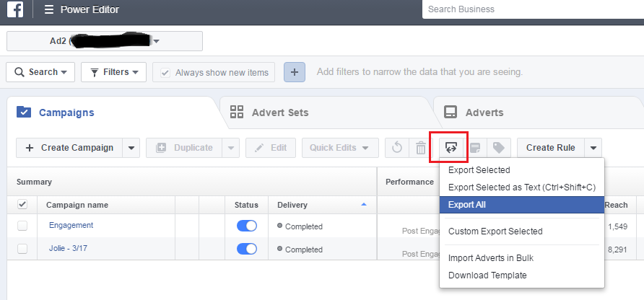Expand the Create Campaign dropdown arrow
644x300 pixels.
coord(131,148)
